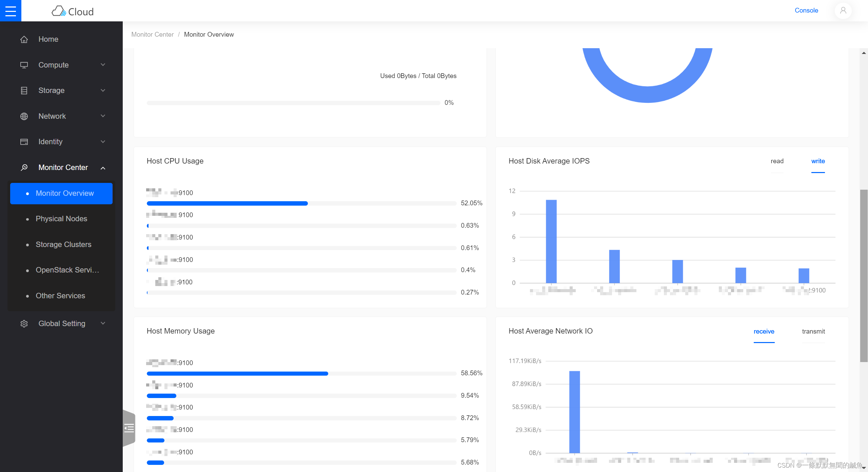Image resolution: width=868 pixels, height=472 pixels.
Task: Toggle the hamburger menu button
Action: pos(11,11)
